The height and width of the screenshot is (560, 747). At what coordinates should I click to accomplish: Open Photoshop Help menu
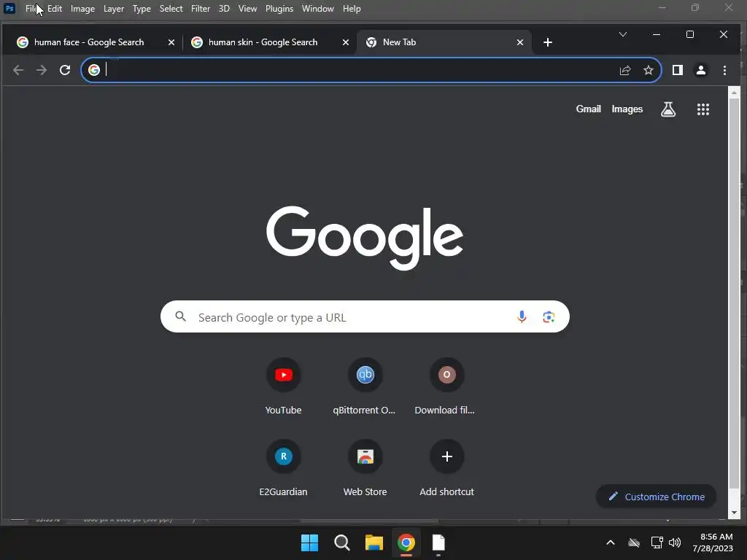pos(352,9)
